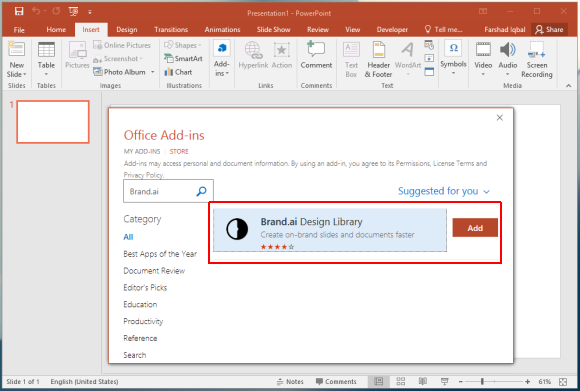Click the Hyperlink icon
This screenshot has height=391, width=580.
point(253,55)
